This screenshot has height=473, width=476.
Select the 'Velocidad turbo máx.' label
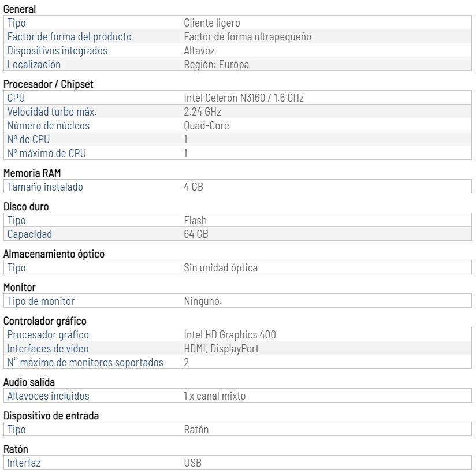52,111
